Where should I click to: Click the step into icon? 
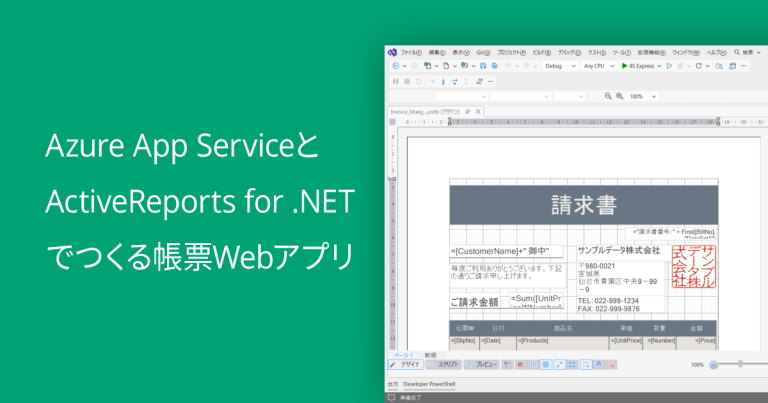coord(443,82)
